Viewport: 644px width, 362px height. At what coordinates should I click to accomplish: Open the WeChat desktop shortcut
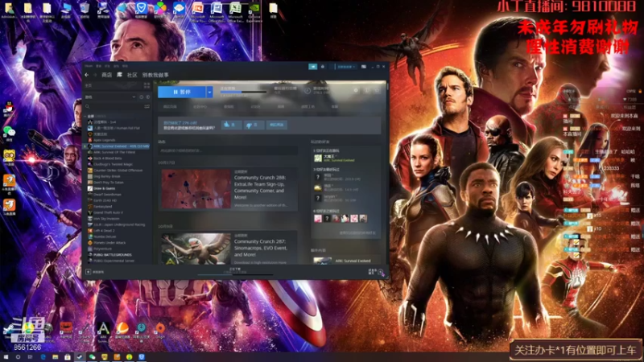9,133
